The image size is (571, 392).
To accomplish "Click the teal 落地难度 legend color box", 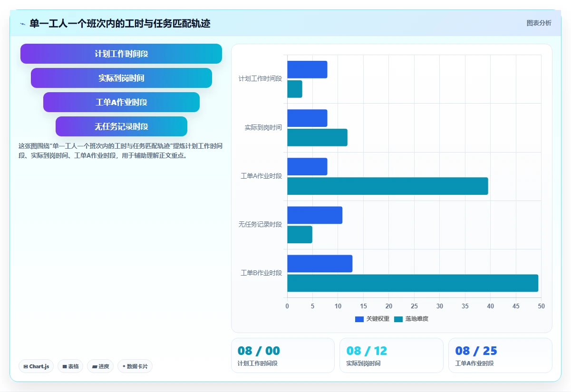I will pyautogui.click(x=398, y=319).
